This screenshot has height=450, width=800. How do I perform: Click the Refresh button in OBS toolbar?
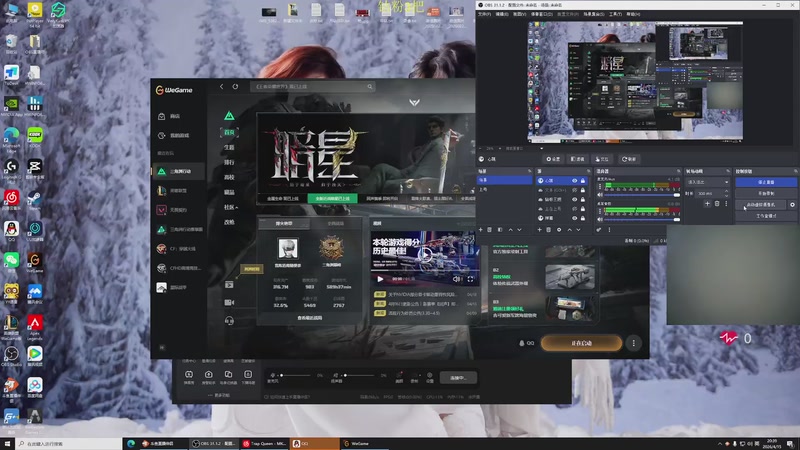tap(629, 159)
